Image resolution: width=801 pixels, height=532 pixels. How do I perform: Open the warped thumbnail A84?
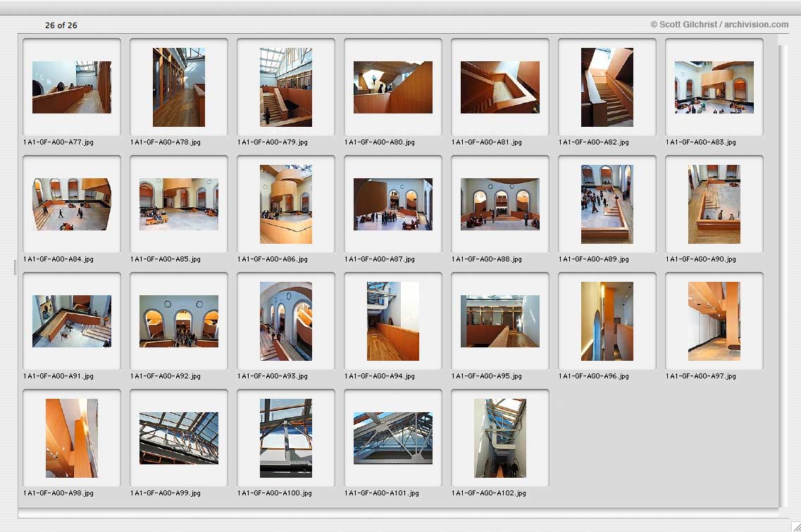[x=72, y=204]
